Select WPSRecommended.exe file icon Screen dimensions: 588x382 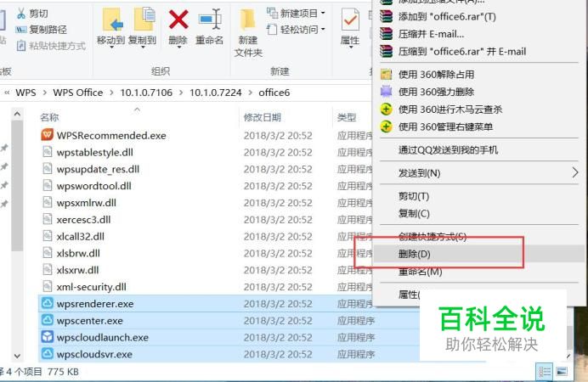pos(47,135)
